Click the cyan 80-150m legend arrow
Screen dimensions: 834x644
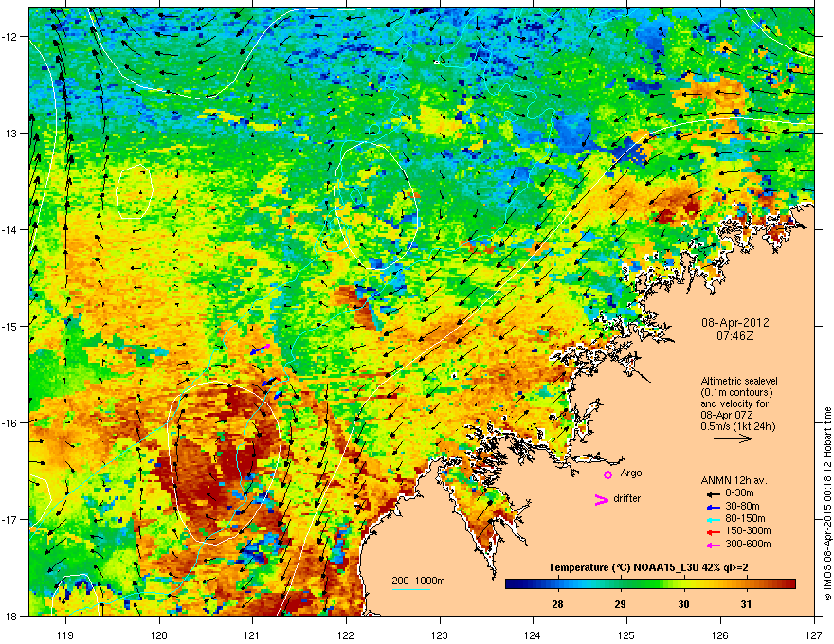[714, 519]
